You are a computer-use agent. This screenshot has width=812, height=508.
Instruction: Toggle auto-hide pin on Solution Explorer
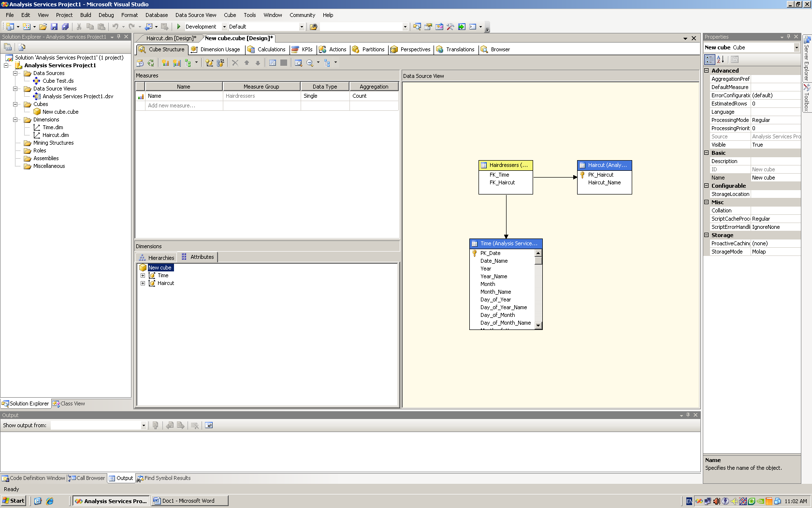(x=119, y=37)
